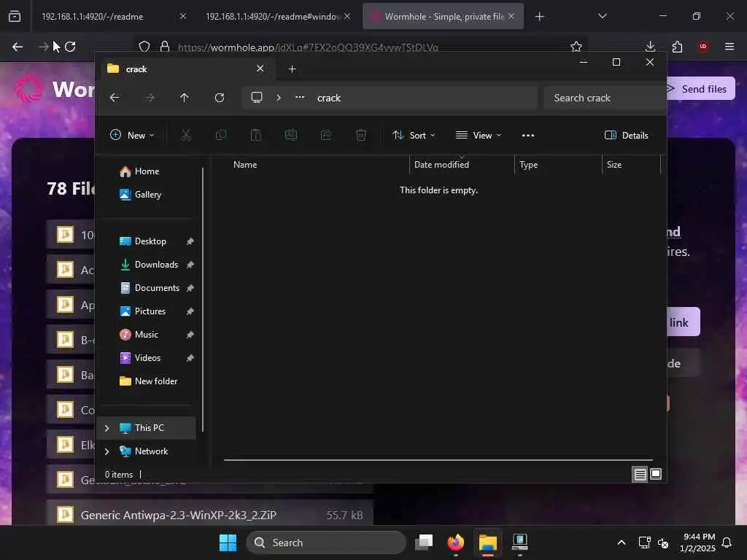Viewport: 747px width, 560px height.
Task: Click the Copy icon in Explorer toolbar
Action: click(220, 135)
